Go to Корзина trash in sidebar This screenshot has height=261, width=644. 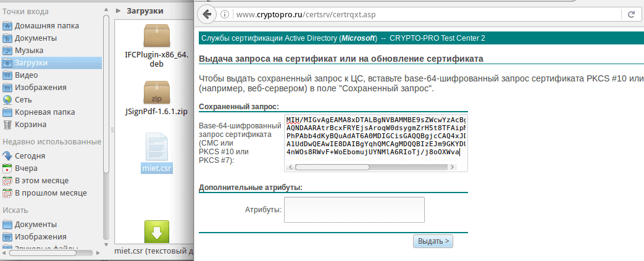pyautogui.click(x=30, y=124)
